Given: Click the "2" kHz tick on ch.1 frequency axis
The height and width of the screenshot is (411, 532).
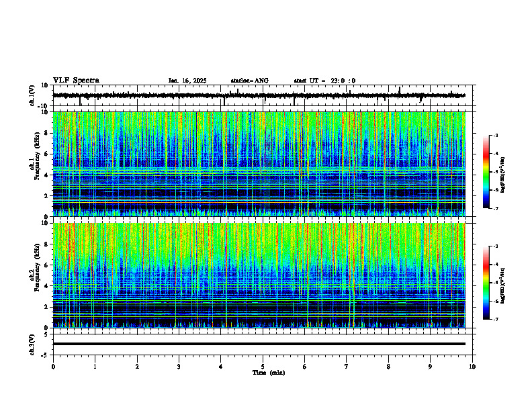Looking at the screenshot, I should [x=46, y=195].
